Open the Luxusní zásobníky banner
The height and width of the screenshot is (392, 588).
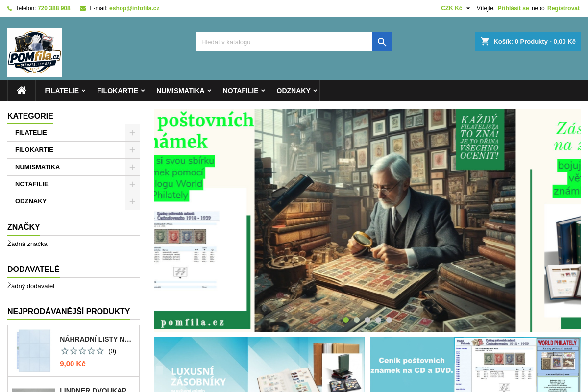(260, 364)
